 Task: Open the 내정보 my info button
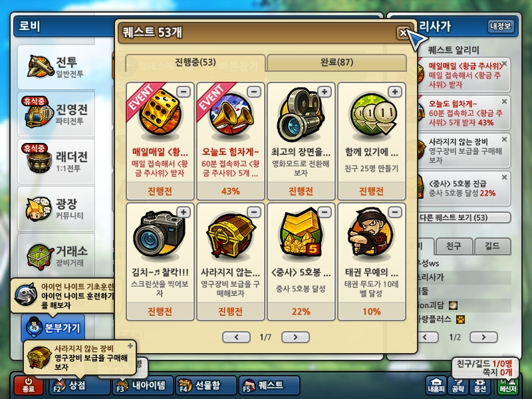tap(501, 26)
